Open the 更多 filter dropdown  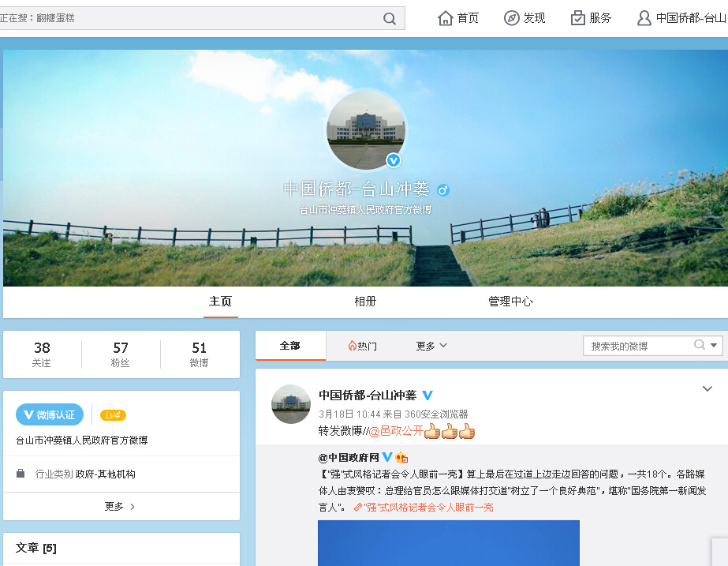pyautogui.click(x=431, y=346)
